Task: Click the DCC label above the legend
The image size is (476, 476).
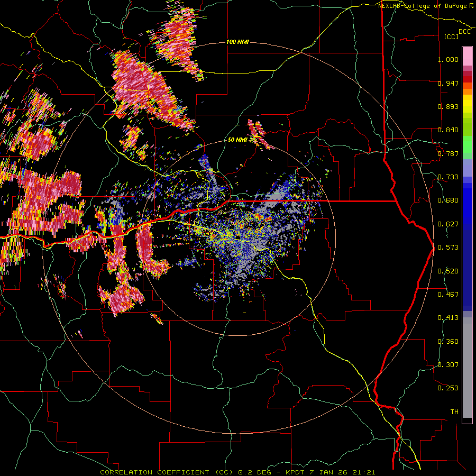Action: coord(465,32)
